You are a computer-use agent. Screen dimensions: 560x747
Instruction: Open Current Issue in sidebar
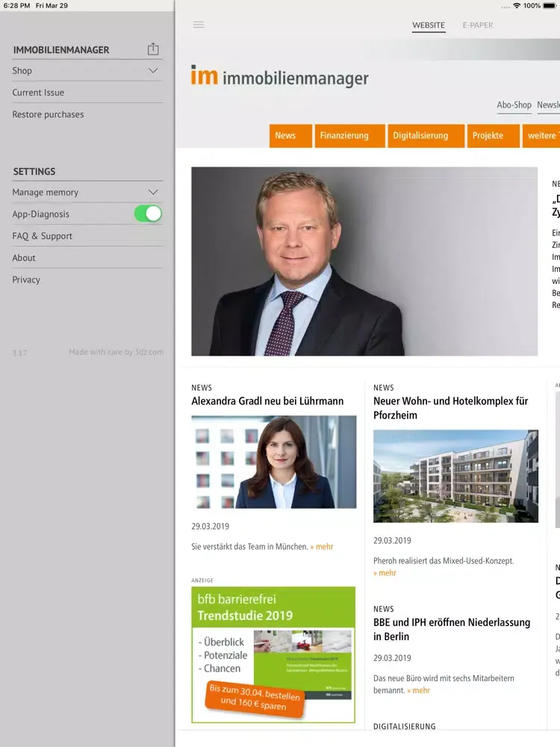pos(87,93)
